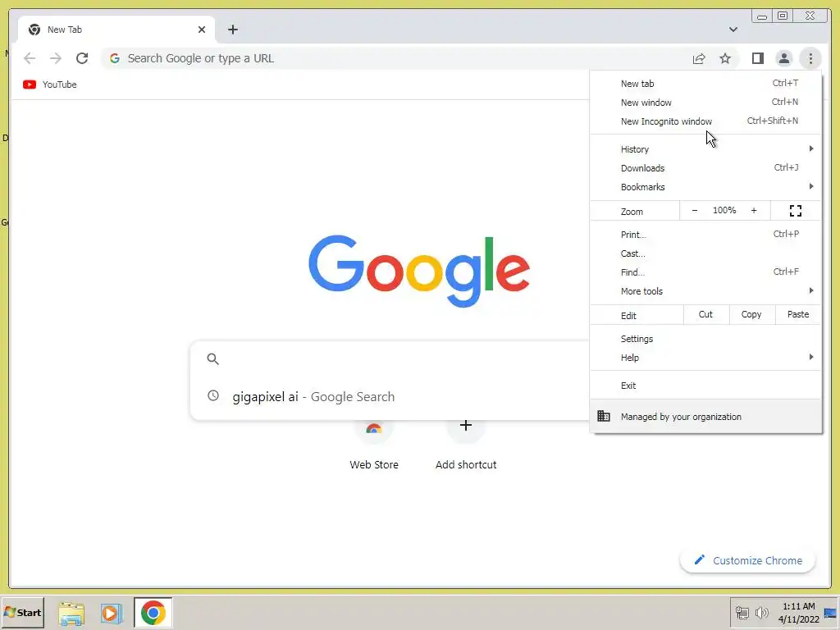The height and width of the screenshot is (630, 840).
Task: Enter full screen via the zoom row icon
Action: [x=796, y=211]
